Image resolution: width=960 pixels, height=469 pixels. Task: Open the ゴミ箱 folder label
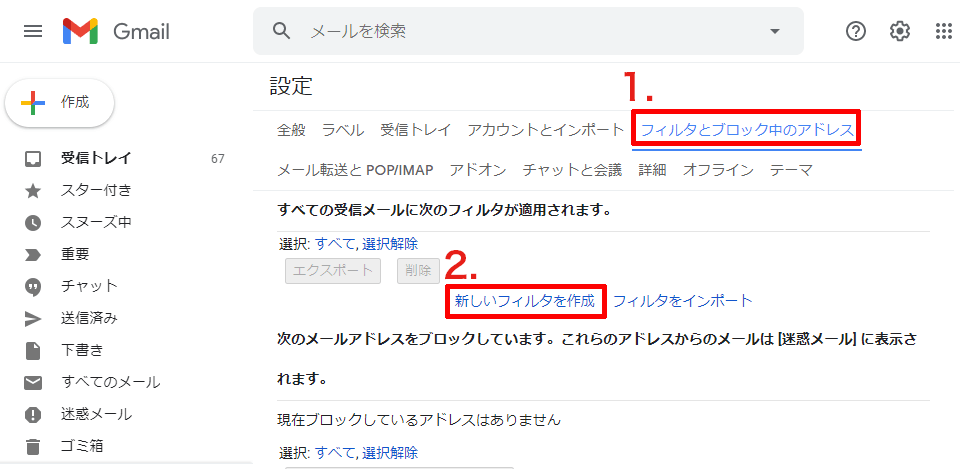pos(82,446)
